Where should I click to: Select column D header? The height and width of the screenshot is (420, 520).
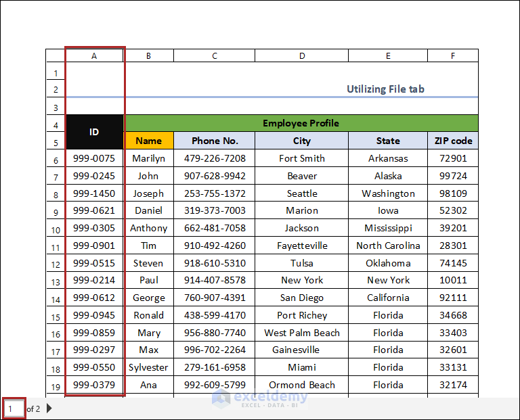tap(301, 56)
